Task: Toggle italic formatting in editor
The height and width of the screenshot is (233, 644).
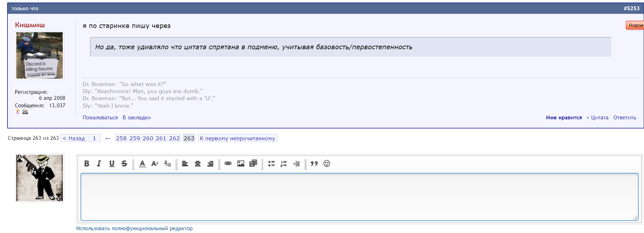Action: pyautogui.click(x=99, y=164)
